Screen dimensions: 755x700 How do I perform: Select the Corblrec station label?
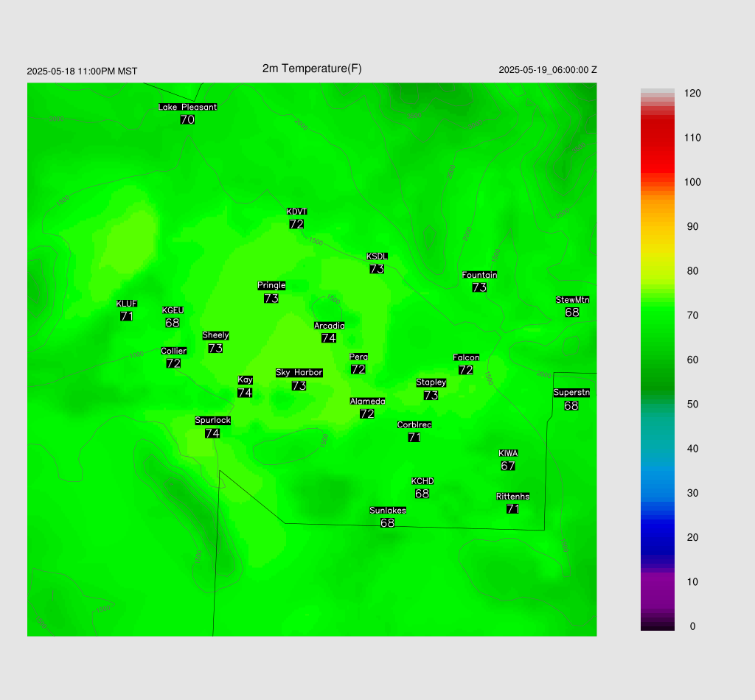414,425
